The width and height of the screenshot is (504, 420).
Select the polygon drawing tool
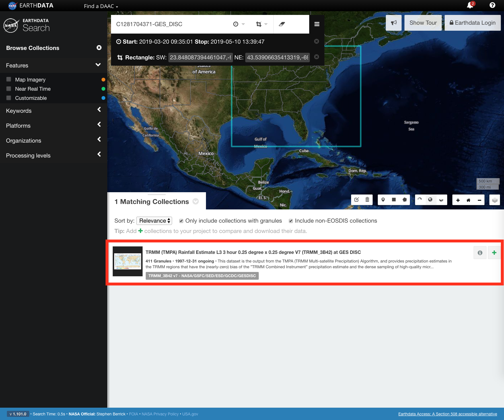pos(404,200)
